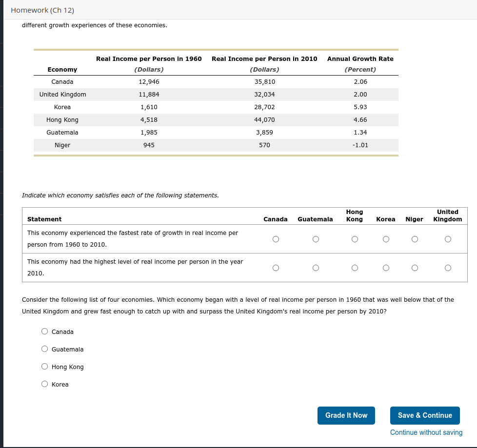Choose Hong Kong in the catch-up question
This screenshot has height=448, width=477.
click(x=44, y=366)
